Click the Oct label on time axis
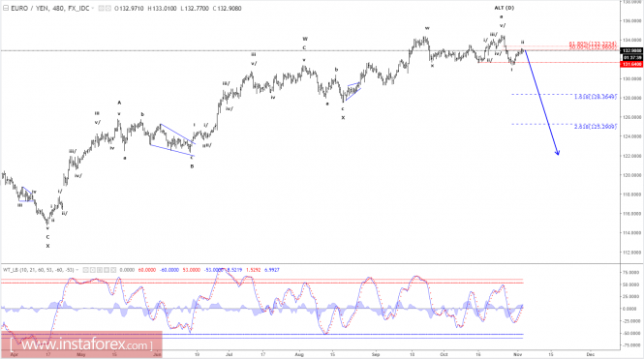 [x=444, y=354]
